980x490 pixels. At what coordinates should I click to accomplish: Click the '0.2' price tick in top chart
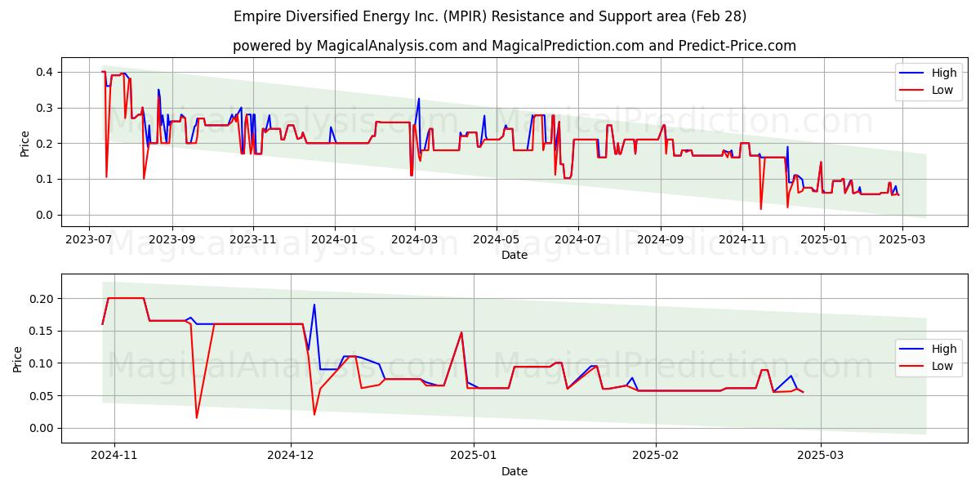(x=45, y=143)
